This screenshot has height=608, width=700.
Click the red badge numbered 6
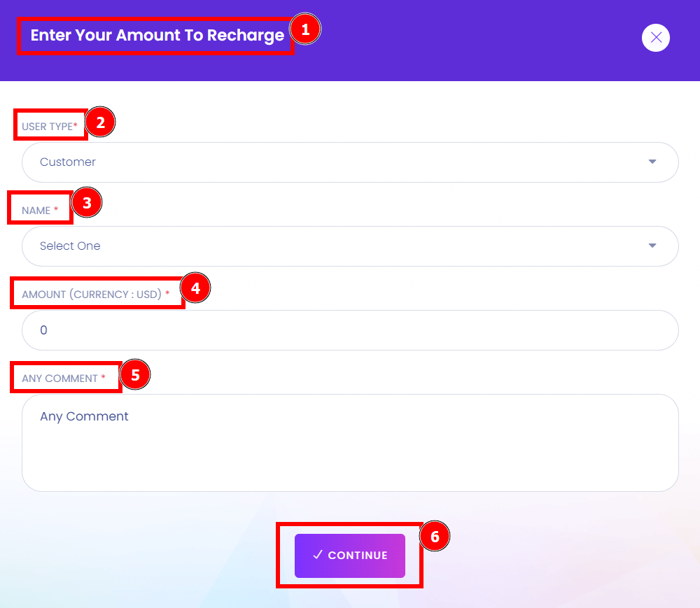tap(435, 536)
